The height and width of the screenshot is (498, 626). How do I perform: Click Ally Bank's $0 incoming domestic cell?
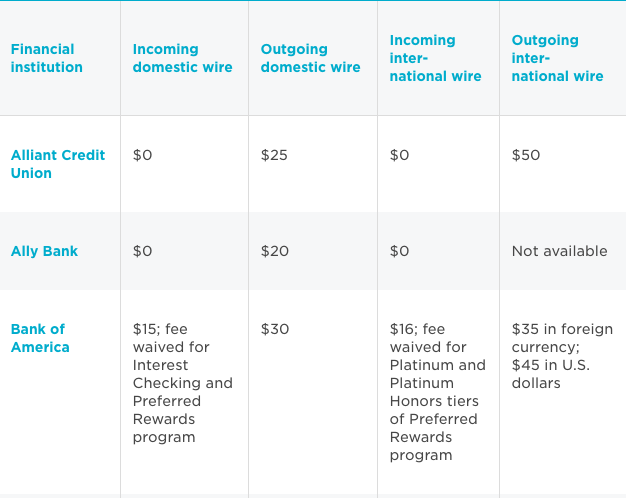coord(142,251)
